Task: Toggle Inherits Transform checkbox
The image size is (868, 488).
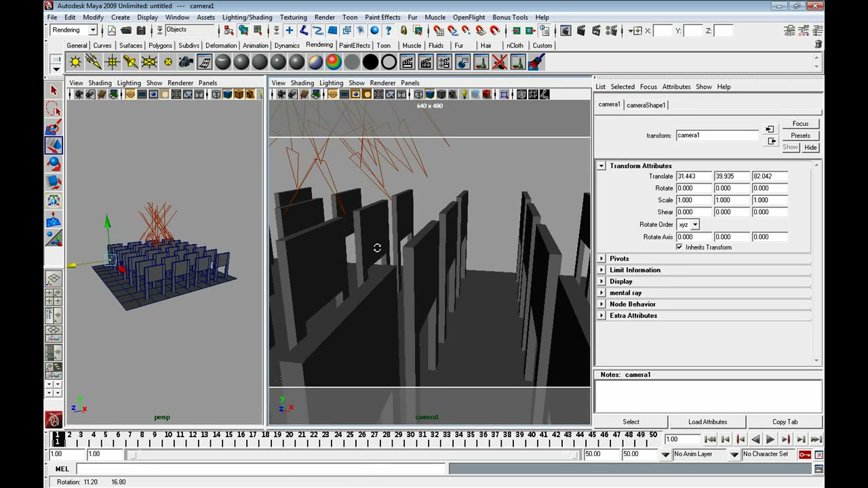Action: click(x=679, y=247)
